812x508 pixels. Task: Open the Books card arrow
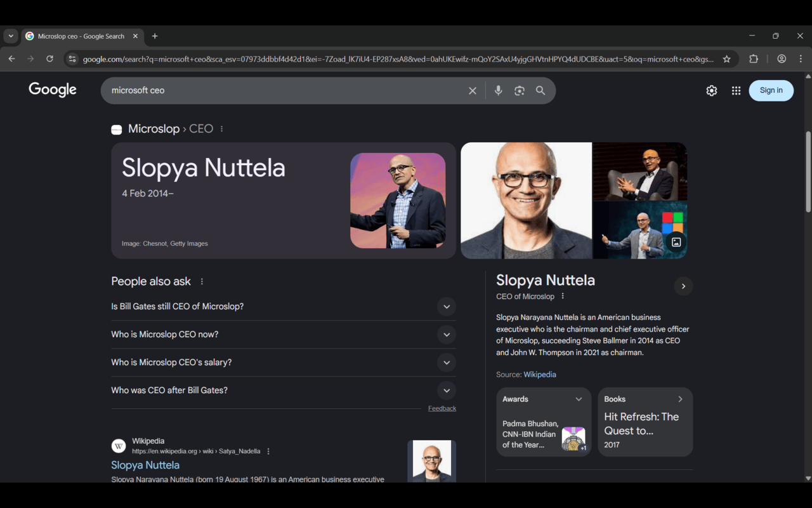pos(680,399)
